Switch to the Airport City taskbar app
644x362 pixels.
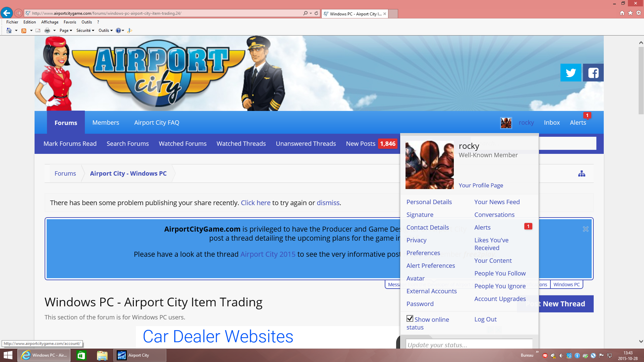(140, 355)
